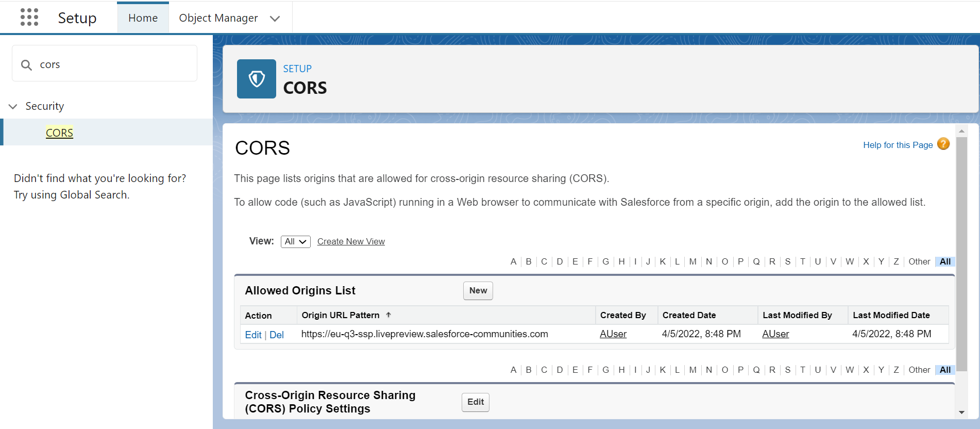Click the page scrollbar up arrow
This screenshot has width=980, height=429.
961,131
